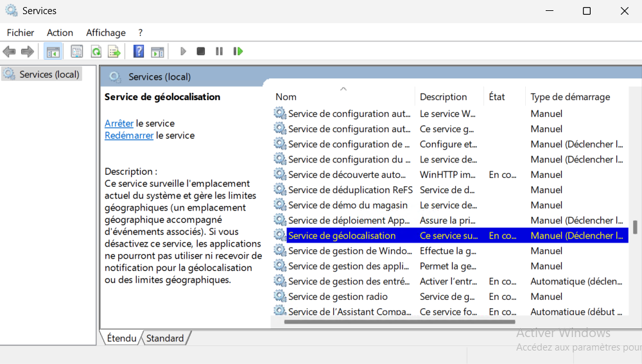Click the Redémarrer service link
This screenshot has width=642, height=364.
pyautogui.click(x=129, y=135)
